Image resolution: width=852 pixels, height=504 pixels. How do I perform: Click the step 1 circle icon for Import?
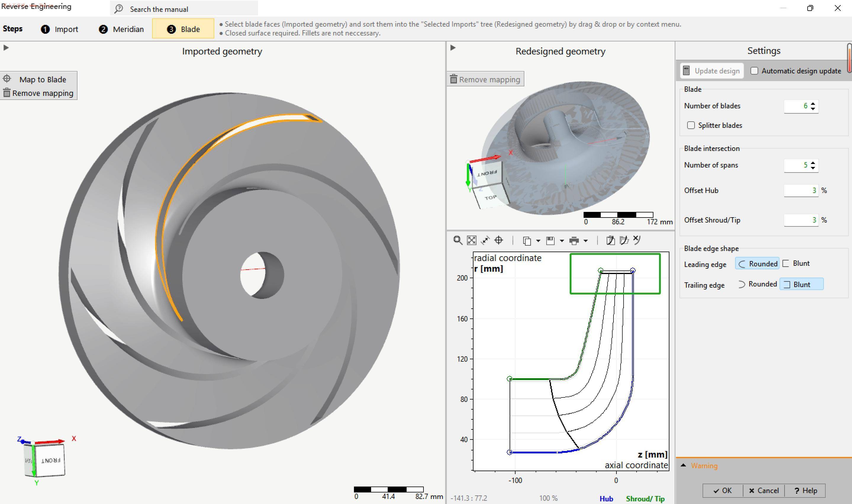45,29
